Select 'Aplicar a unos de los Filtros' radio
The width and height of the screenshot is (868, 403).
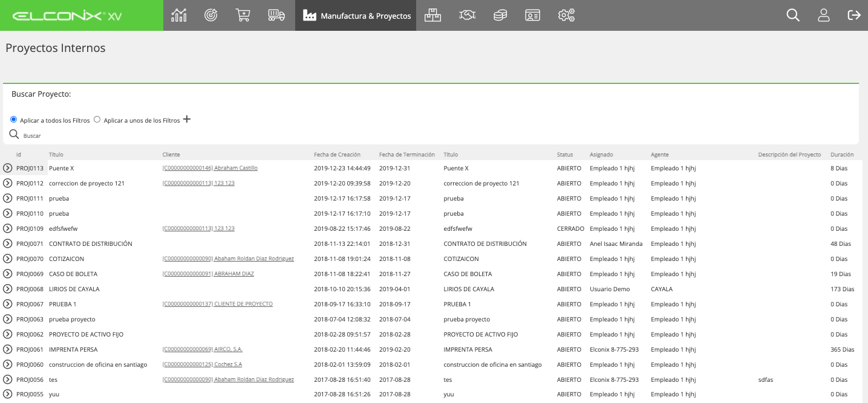97,120
